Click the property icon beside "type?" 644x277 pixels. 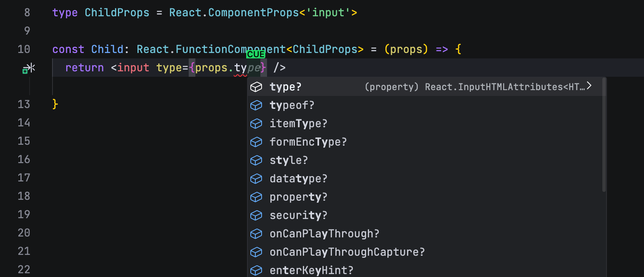256,87
